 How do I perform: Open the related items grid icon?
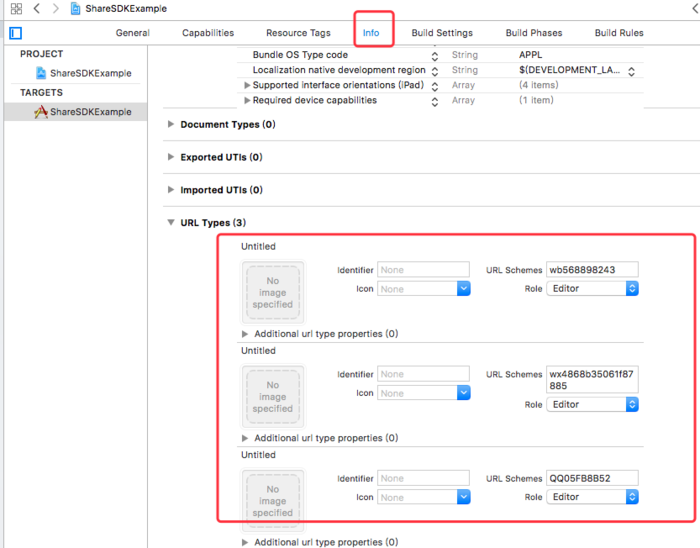click(16, 8)
